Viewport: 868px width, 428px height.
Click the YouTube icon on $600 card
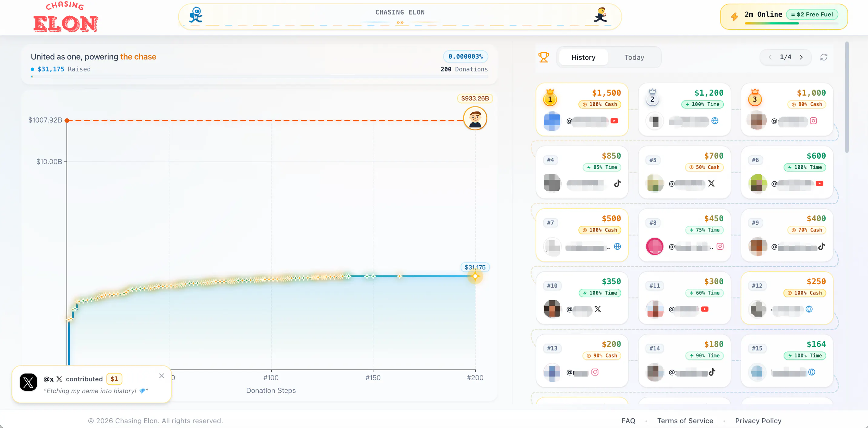819,183
